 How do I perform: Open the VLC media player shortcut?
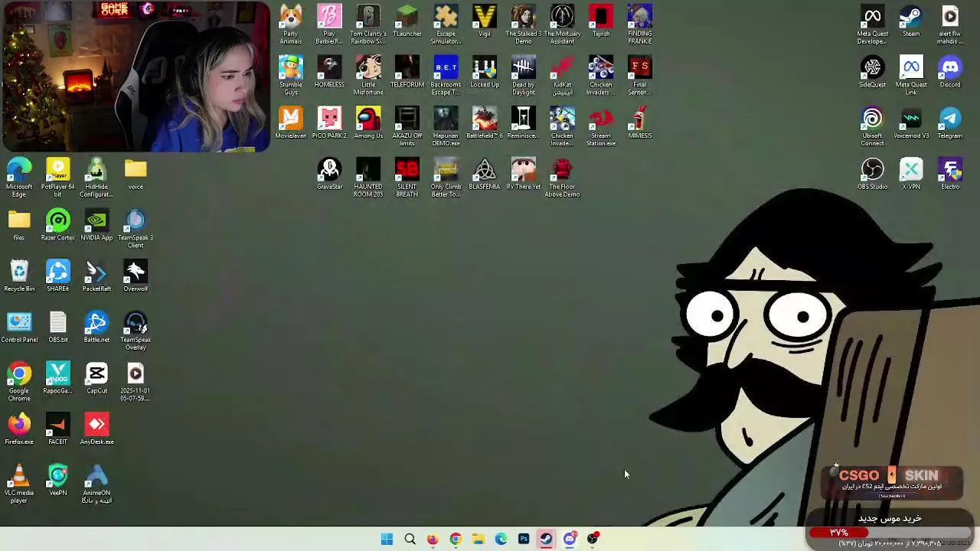pos(19,484)
